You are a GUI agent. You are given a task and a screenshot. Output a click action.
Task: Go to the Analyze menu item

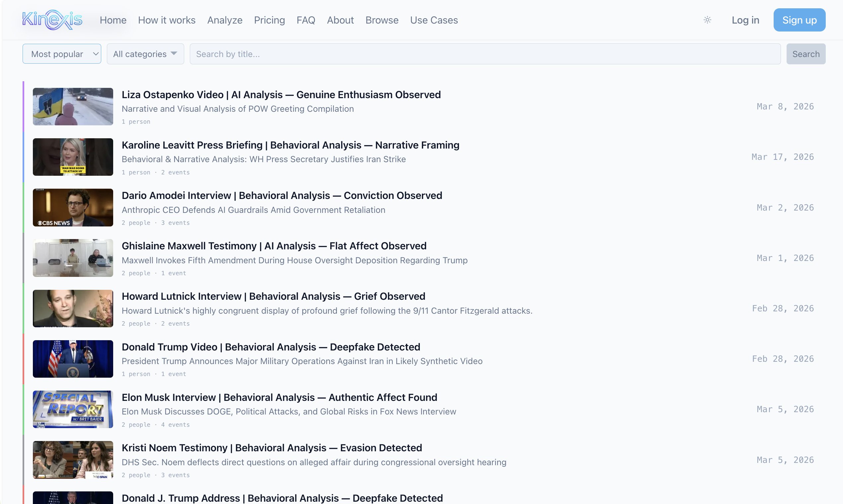[225, 20]
